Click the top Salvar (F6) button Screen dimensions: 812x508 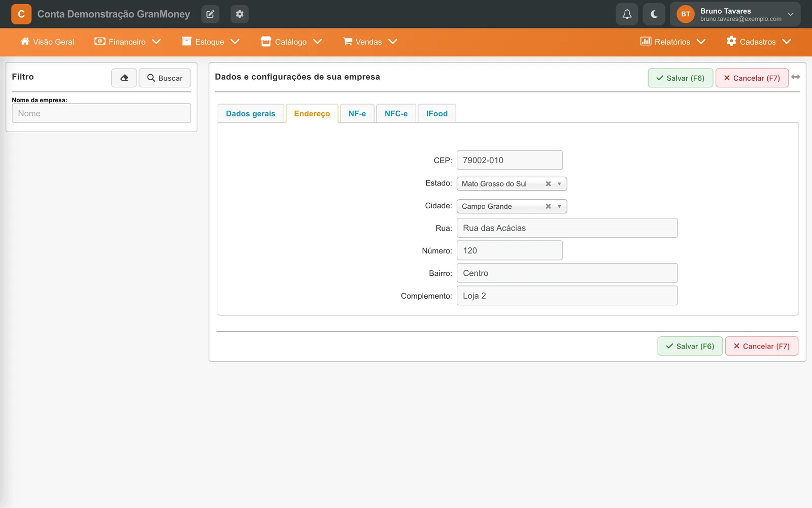(681, 78)
